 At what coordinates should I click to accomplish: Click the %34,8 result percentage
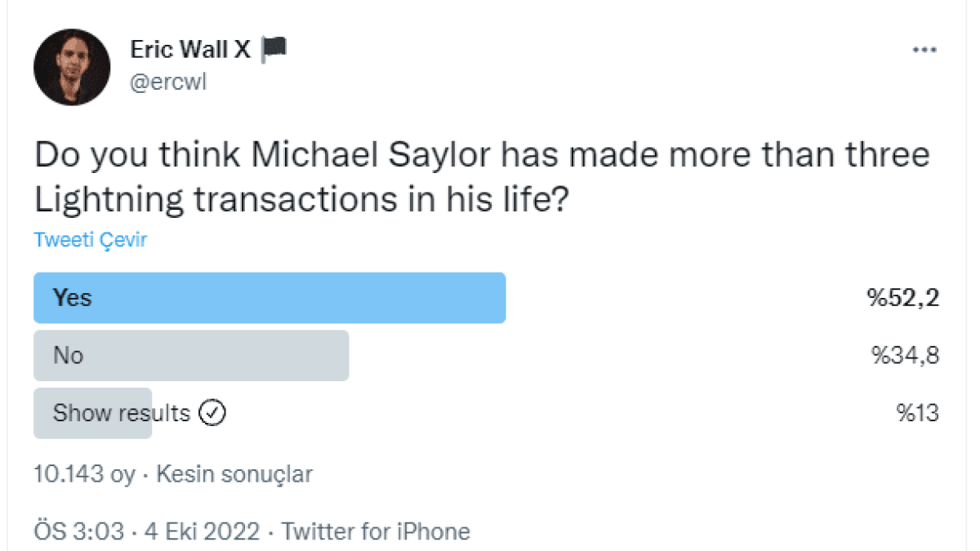pos(905,356)
